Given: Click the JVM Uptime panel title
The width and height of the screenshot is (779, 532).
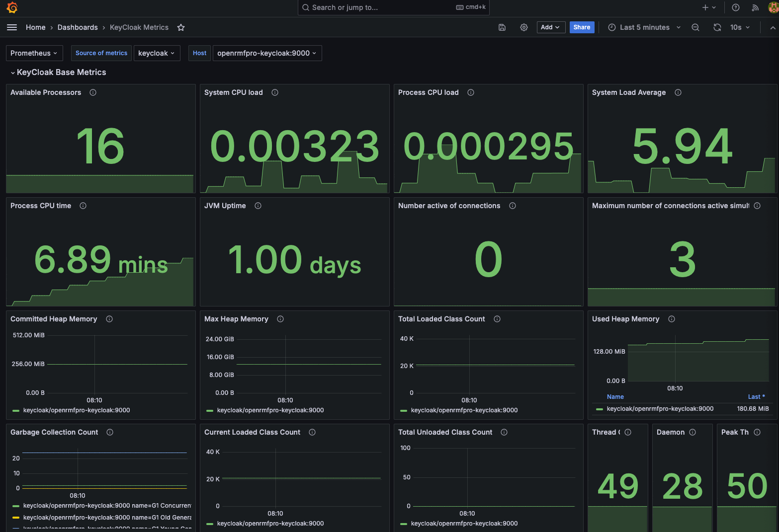Looking at the screenshot, I should (x=225, y=206).
